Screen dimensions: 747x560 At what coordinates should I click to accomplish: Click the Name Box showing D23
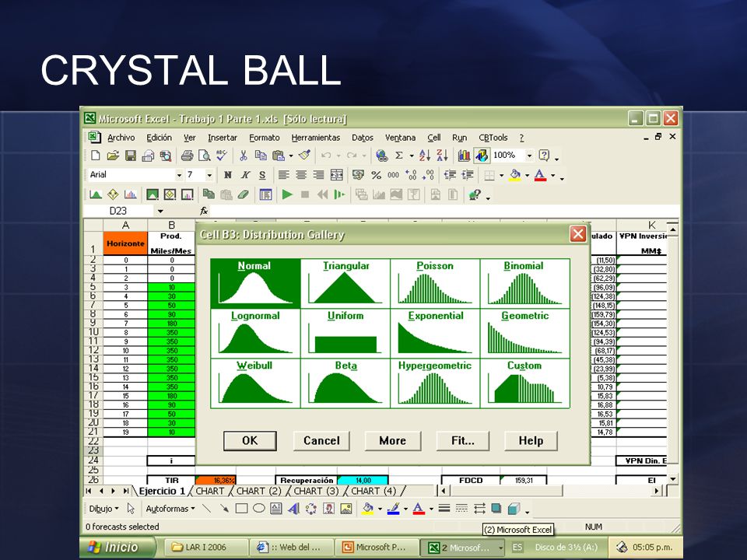pyautogui.click(x=118, y=211)
